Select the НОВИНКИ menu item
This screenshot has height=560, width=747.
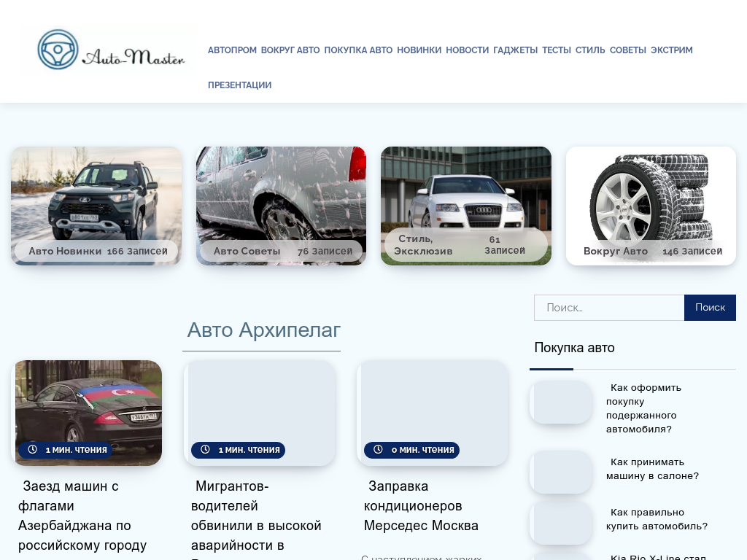coord(419,50)
